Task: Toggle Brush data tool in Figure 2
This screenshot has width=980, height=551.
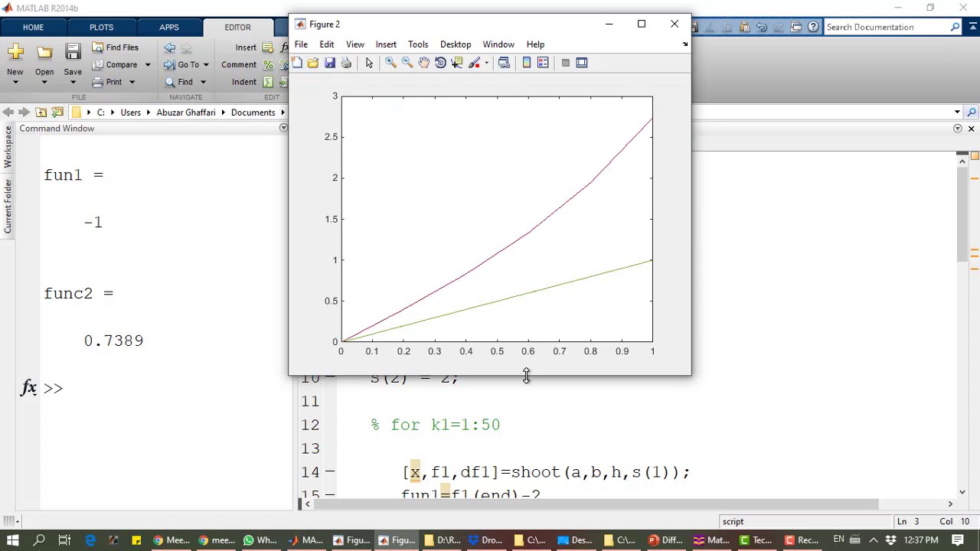Action: [475, 63]
